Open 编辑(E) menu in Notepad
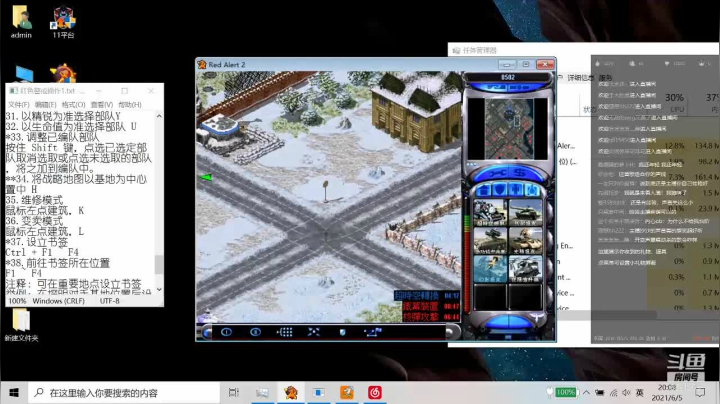This screenshot has width=720, height=404. coord(45,105)
